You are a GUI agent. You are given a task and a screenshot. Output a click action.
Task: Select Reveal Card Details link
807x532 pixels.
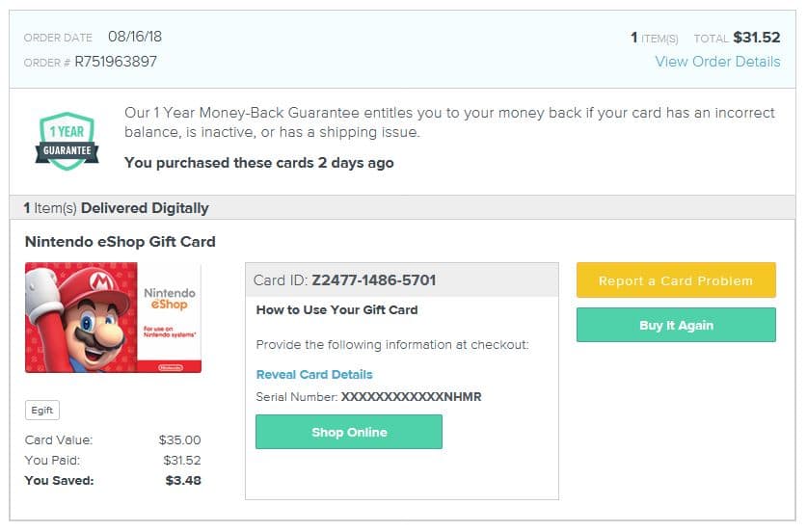click(x=314, y=375)
